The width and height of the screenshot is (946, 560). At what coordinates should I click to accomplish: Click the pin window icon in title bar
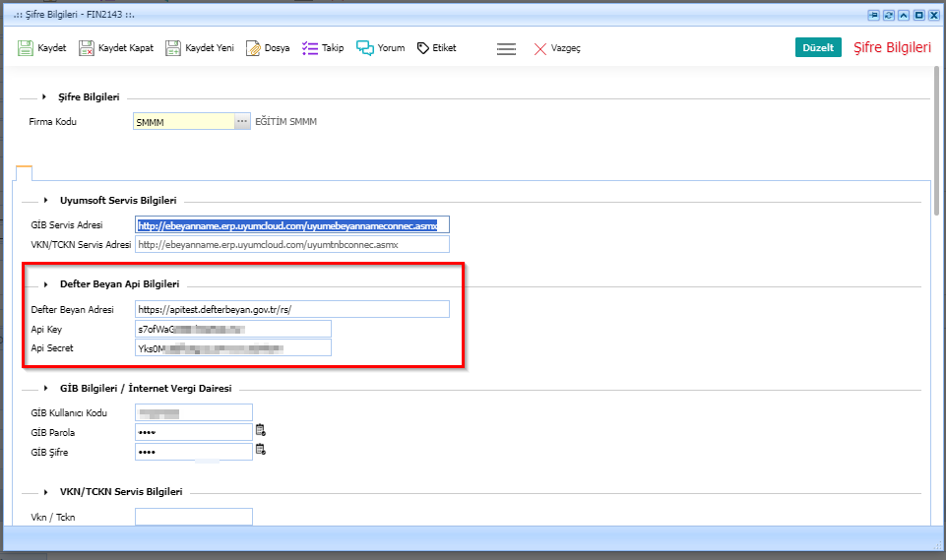[x=873, y=15]
